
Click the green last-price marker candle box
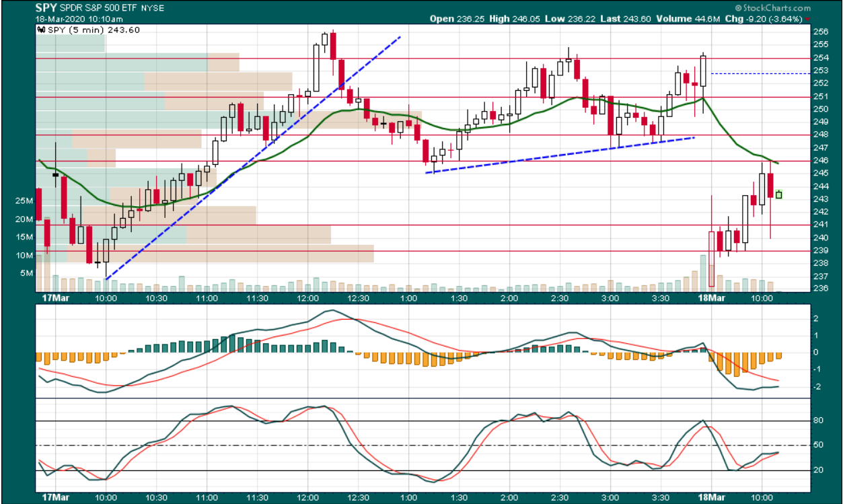[779, 194]
